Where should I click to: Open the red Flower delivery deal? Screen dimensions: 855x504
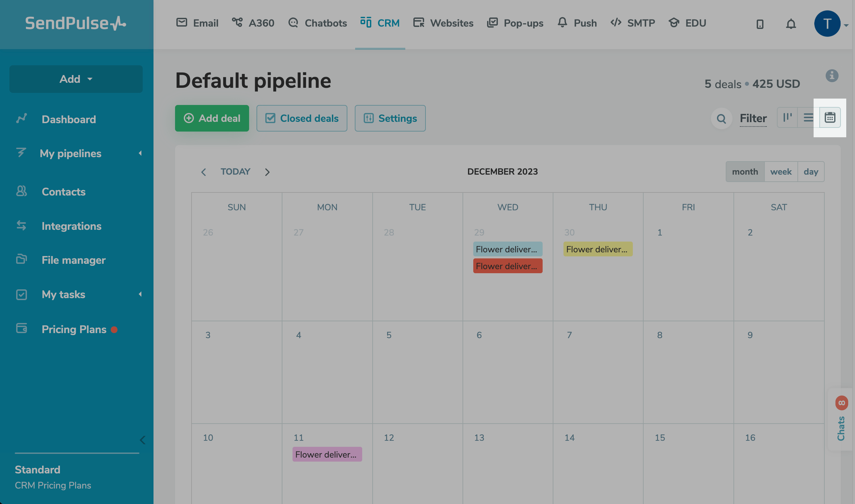click(x=508, y=266)
